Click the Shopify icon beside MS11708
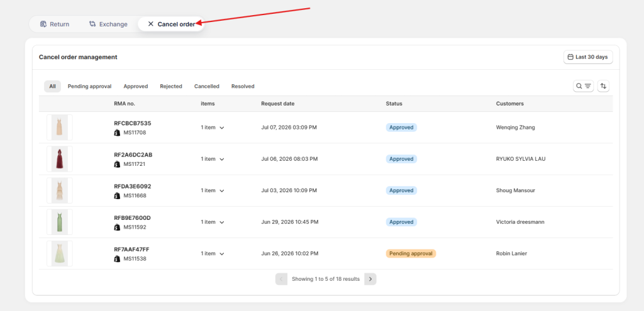Image resolution: width=644 pixels, height=311 pixels. (117, 133)
